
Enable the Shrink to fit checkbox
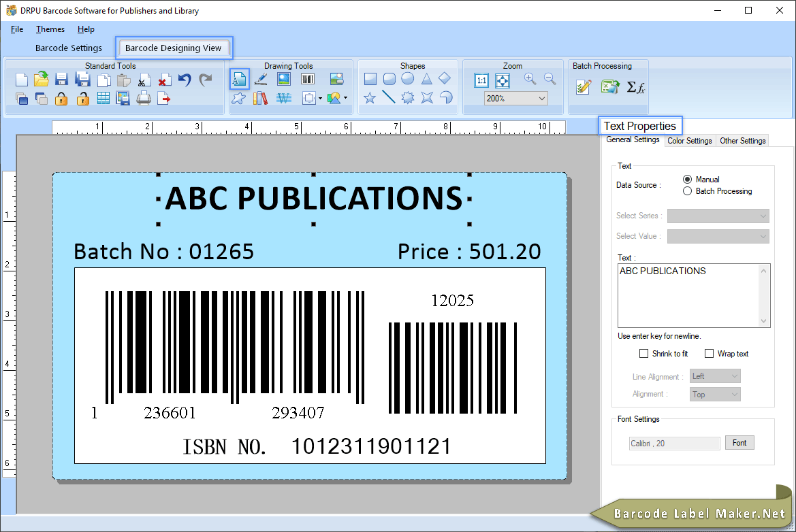click(x=643, y=354)
